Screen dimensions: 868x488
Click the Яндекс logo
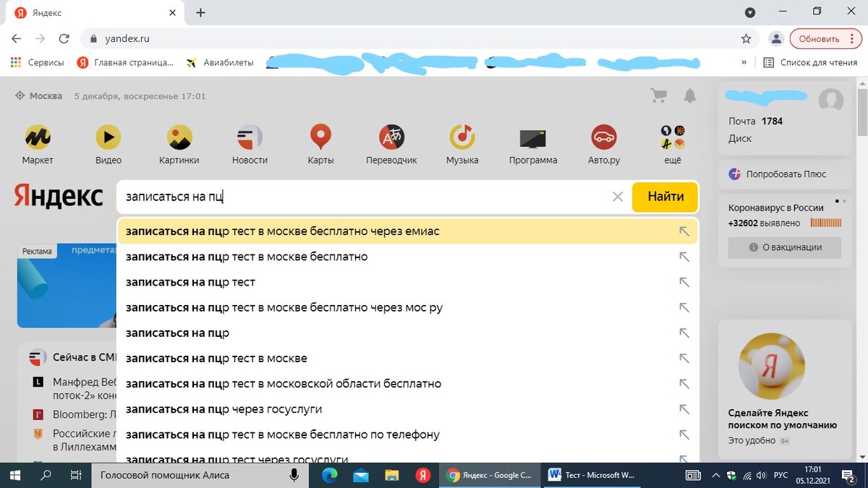tap(59, 196)
